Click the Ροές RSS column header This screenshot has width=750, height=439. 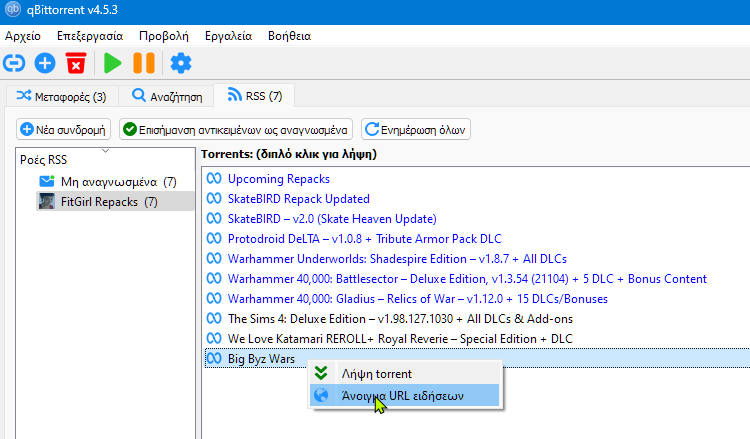(x=105, y=159)
